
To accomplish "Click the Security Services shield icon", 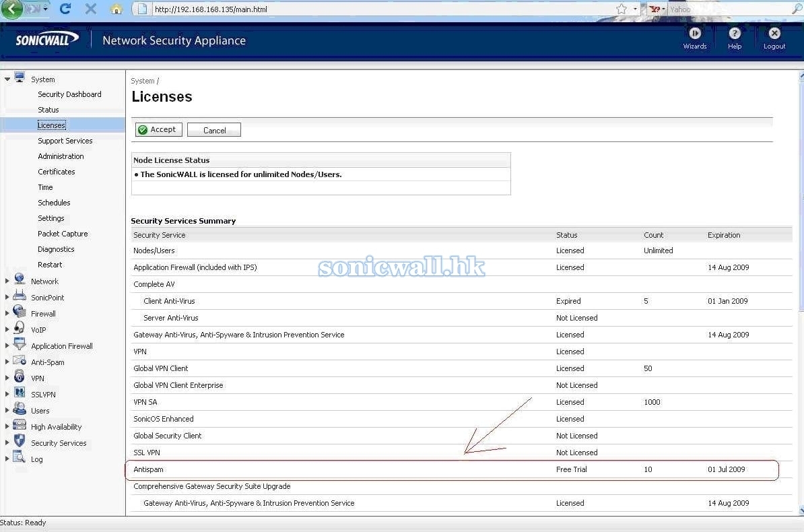I will [x=20, y=440].
